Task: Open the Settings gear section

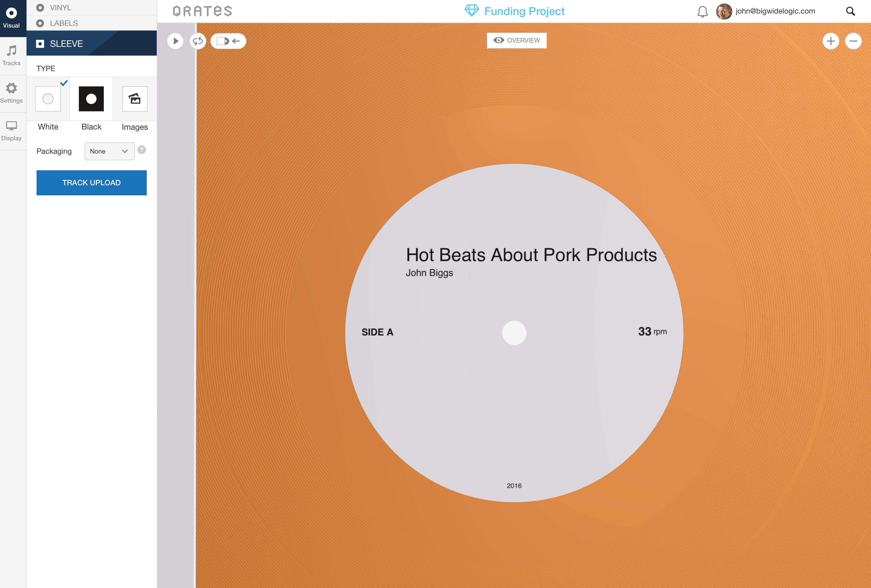Action: coord(12,93)
